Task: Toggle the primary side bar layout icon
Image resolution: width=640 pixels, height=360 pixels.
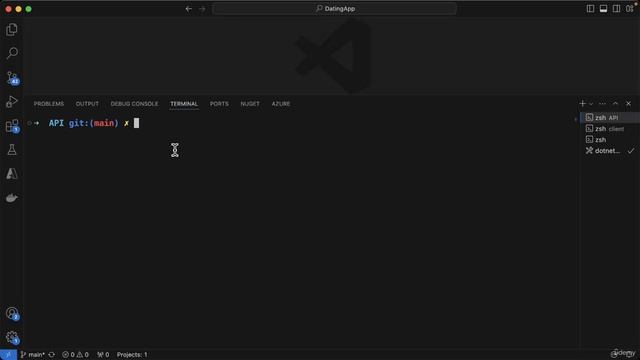Action: coord(590,9)
